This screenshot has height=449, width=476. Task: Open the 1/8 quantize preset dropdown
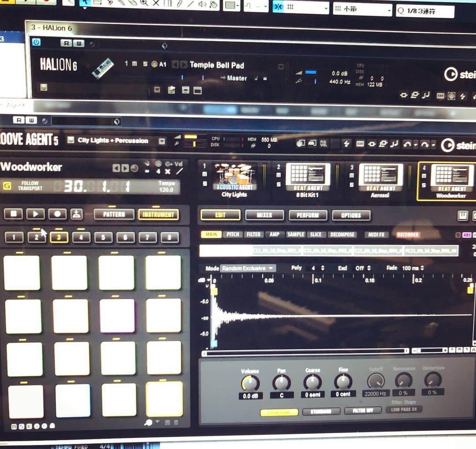click(425, 11)
